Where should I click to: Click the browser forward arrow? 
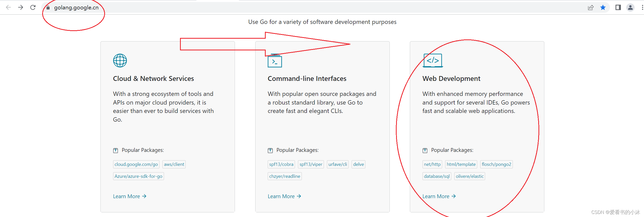coord(21,7)
